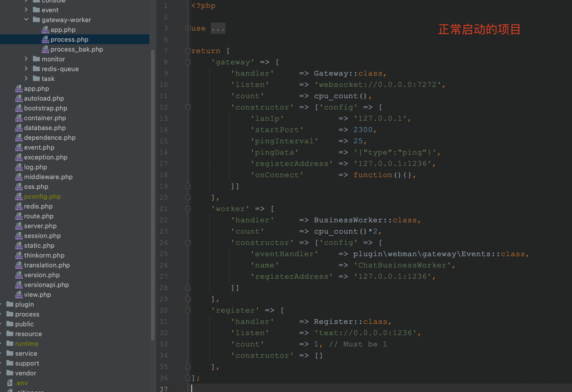Click the PHP file icon for log.php
The image size is (572, 392).
click(x=19, y=167)
